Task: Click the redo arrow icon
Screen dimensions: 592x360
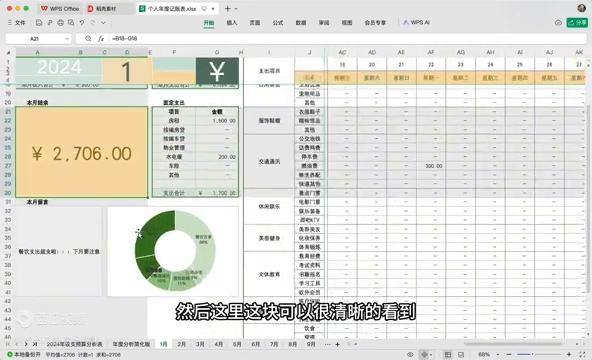Action: point(92,23)
